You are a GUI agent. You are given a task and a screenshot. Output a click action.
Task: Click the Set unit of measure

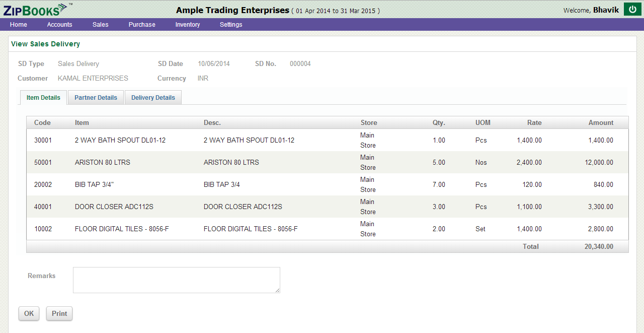480,229
